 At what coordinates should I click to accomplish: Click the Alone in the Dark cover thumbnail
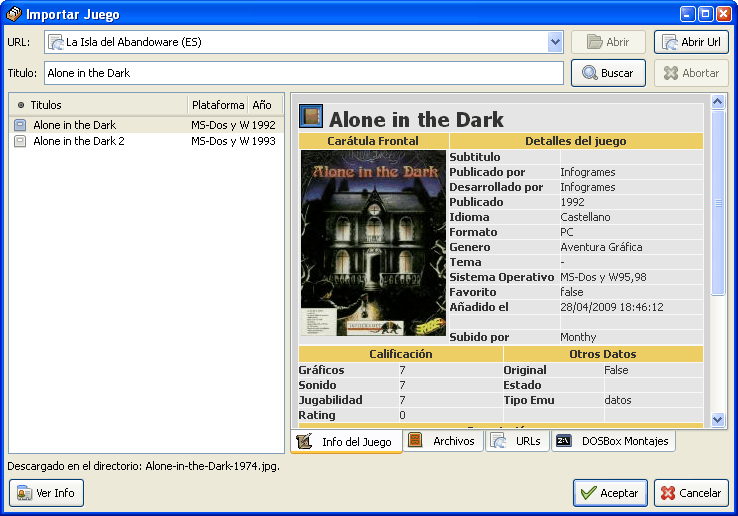373,243
